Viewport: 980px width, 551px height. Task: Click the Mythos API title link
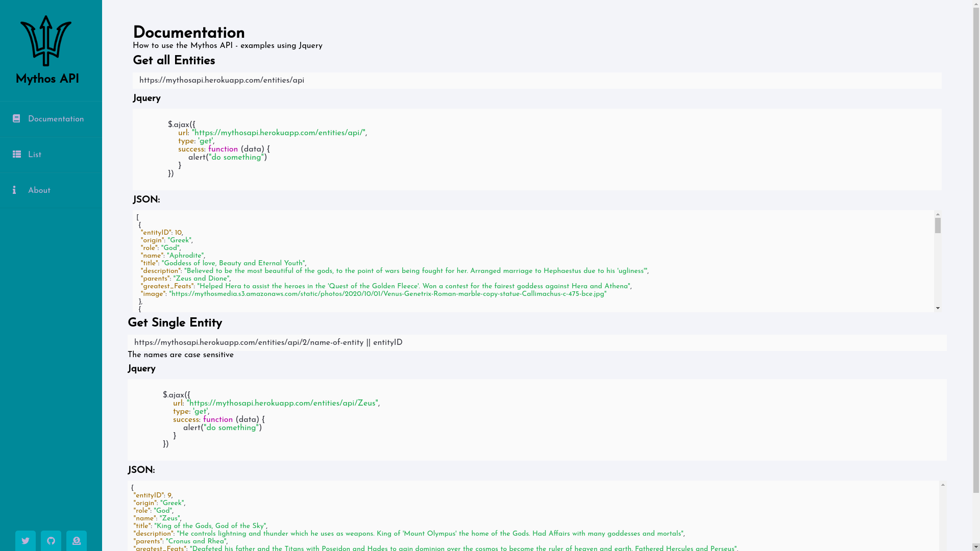point(47,79)
